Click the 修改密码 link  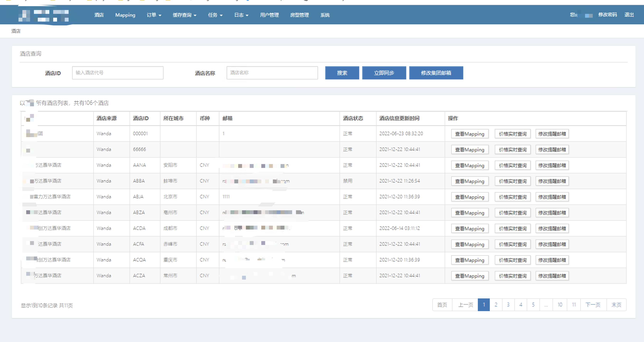[607, 15]
